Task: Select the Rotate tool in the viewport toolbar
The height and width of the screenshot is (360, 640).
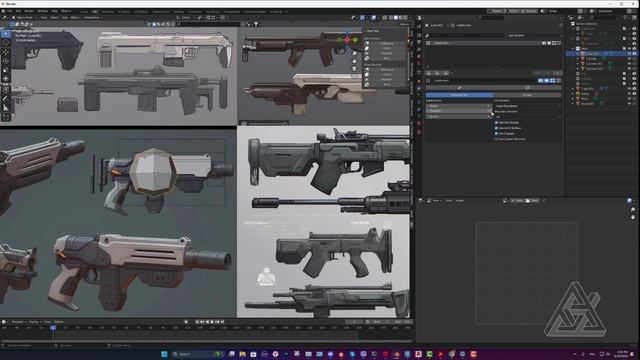Action: click(x=6, y=61)
